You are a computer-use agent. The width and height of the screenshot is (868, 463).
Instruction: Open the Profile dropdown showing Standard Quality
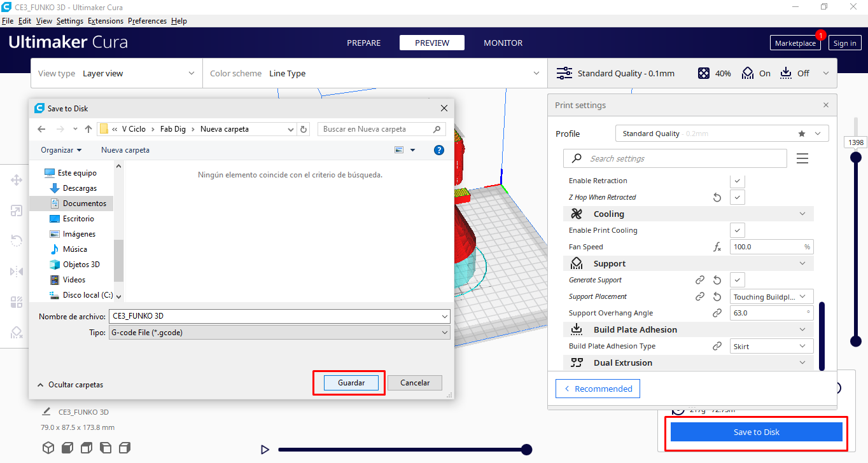722,134
